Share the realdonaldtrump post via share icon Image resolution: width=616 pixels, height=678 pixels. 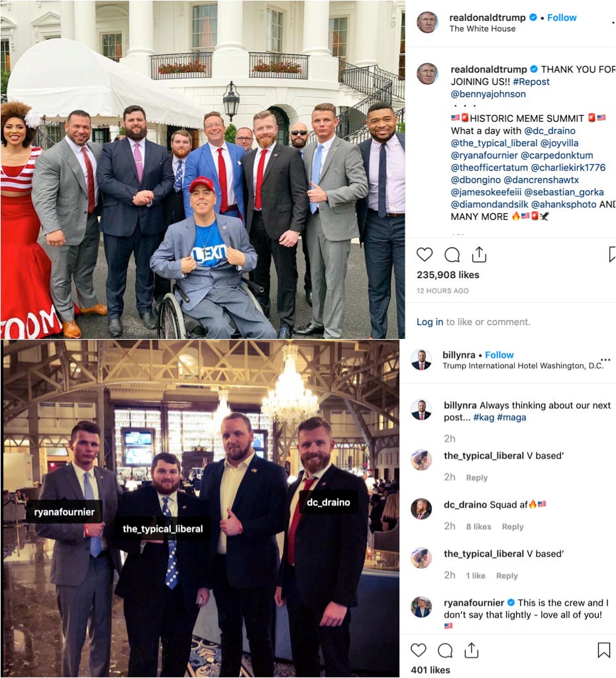[x=479, y=255]
